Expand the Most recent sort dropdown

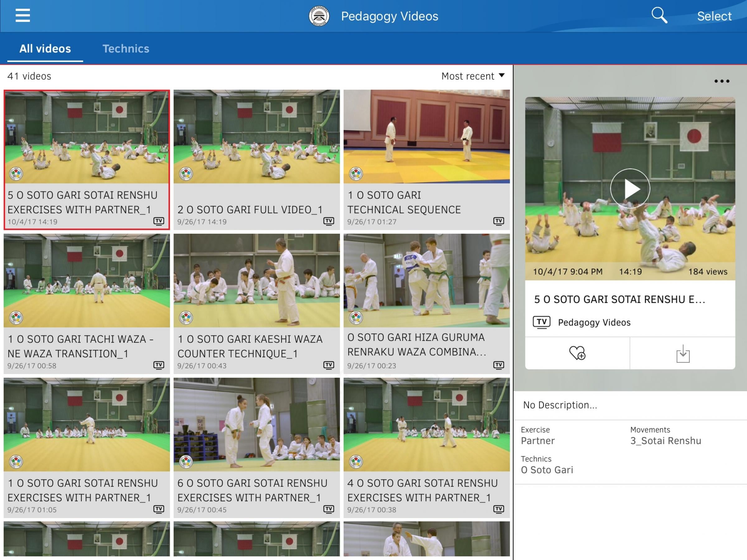click(473, 76)
